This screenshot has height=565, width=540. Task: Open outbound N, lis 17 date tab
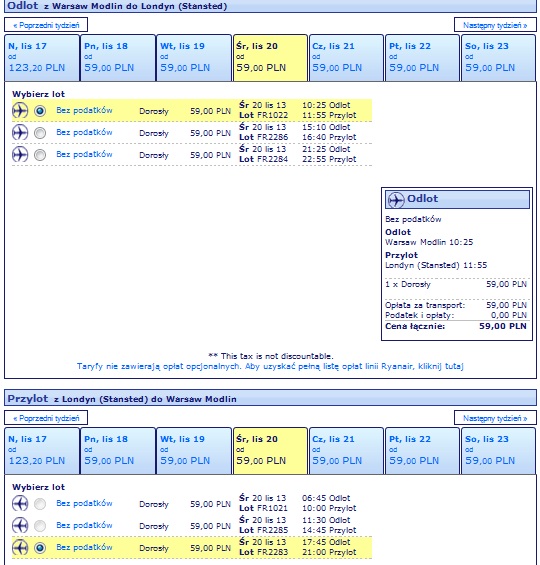(42, 58)
